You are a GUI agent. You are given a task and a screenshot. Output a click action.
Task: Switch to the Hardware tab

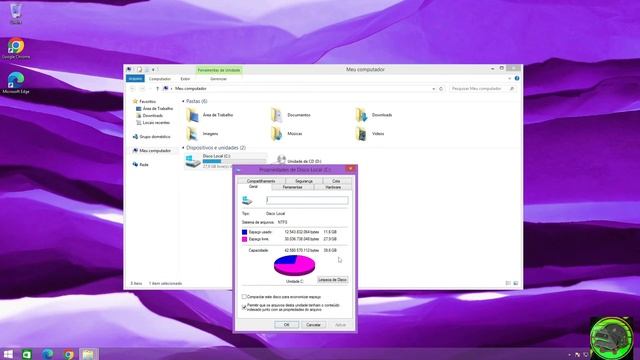point(333,187)
